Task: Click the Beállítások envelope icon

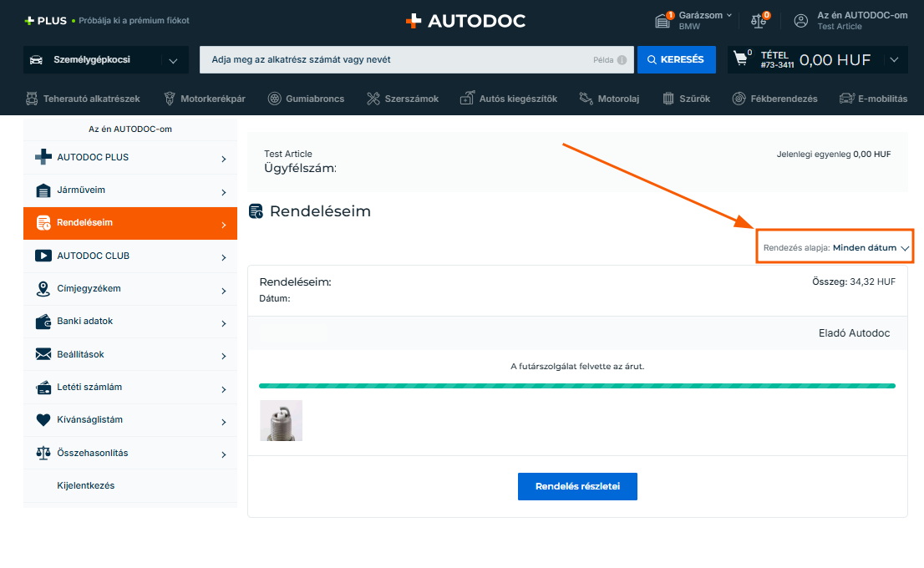Action: coord(43,354)
